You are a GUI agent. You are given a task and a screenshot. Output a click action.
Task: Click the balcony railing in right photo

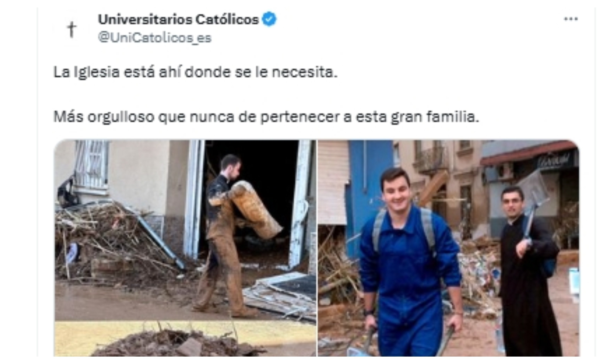(x=430, y=159)
